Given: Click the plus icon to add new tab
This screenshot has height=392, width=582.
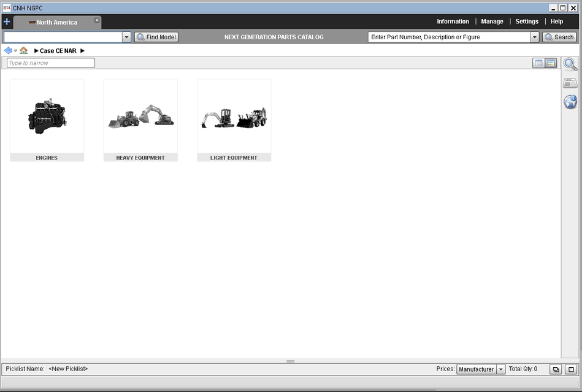Looking at the screenshot, I should pyautogui.click(x=7, y=21).
